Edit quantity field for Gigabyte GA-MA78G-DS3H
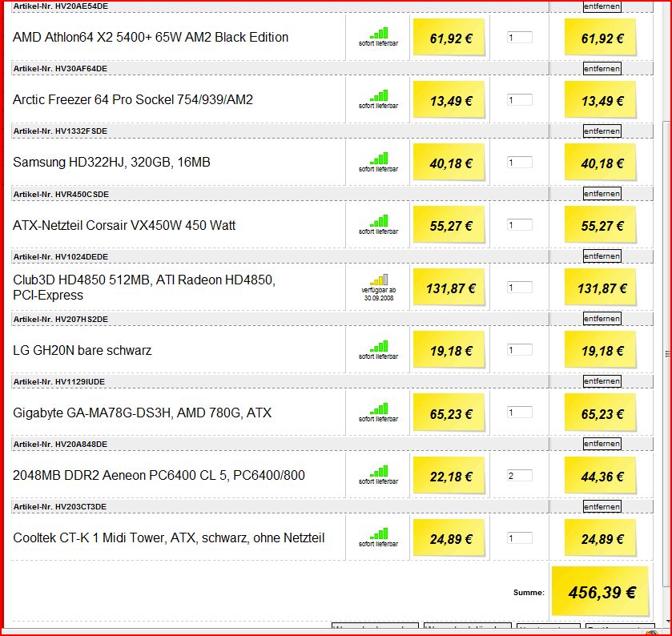672x636 pixels. [520, 413]
